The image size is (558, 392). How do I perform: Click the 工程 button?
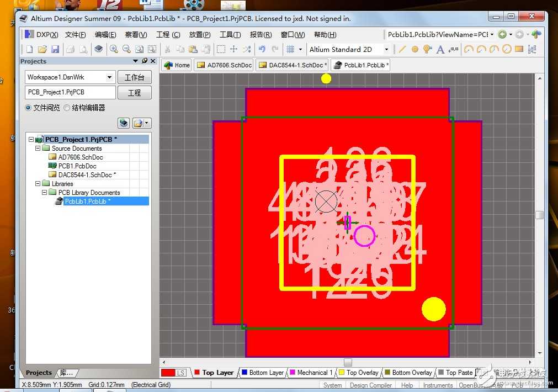click(x=134, y=92)
